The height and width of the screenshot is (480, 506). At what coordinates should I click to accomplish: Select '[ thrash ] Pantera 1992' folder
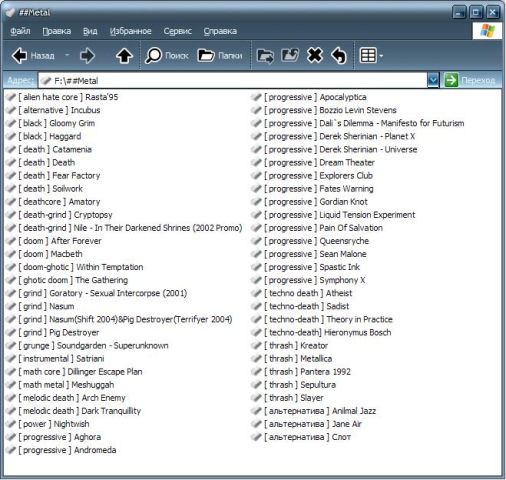tap(307, 372)
